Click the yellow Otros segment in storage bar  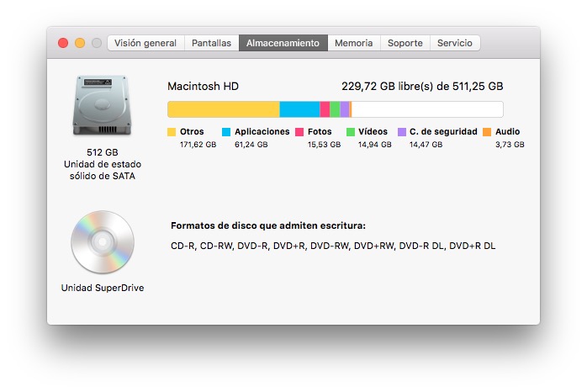click(x=223, y=109)
